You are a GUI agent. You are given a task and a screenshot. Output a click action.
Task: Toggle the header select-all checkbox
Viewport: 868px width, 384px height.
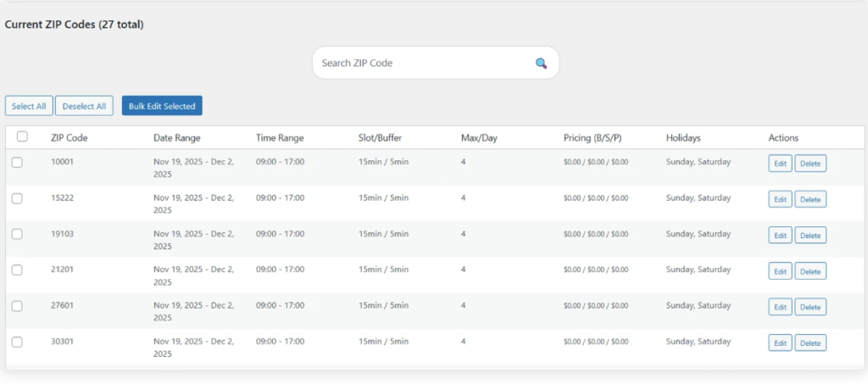[x=22, y=136]
